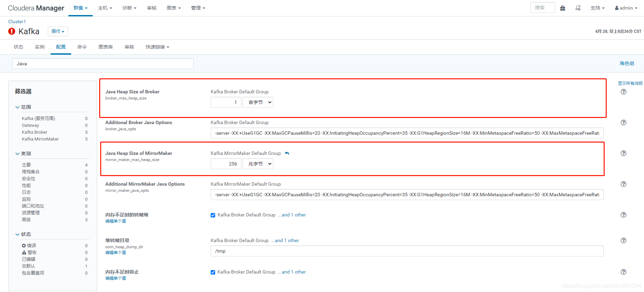Filter scope by Kafka MirrorMaker
The height and width of the screenshot is (292, 644).
[40, 139]
